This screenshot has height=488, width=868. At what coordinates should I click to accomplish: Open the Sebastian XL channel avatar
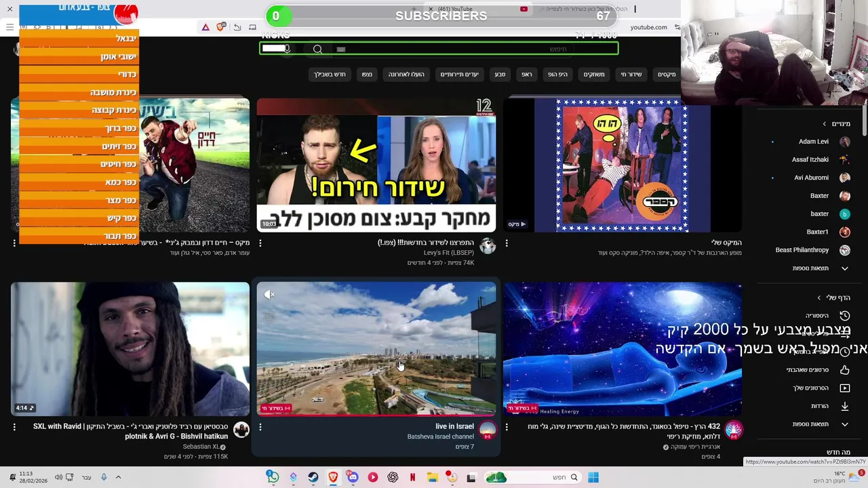[241, 430]
